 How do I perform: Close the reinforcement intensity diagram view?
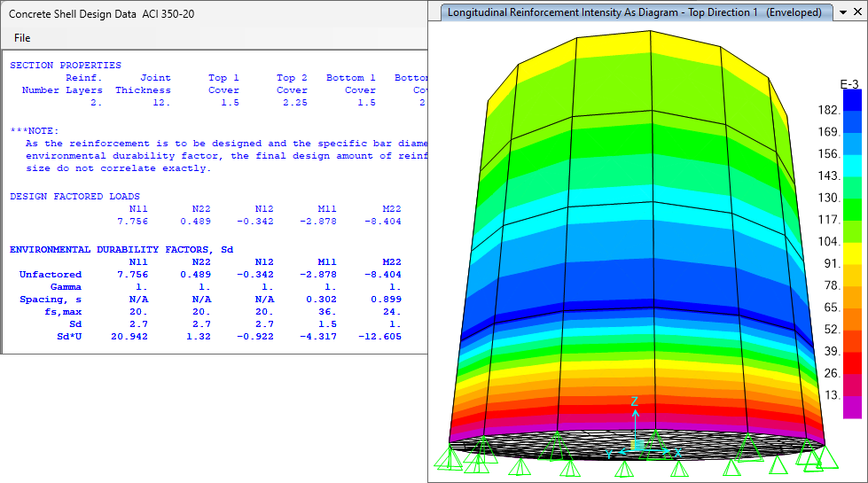click(x=857, y=13)
